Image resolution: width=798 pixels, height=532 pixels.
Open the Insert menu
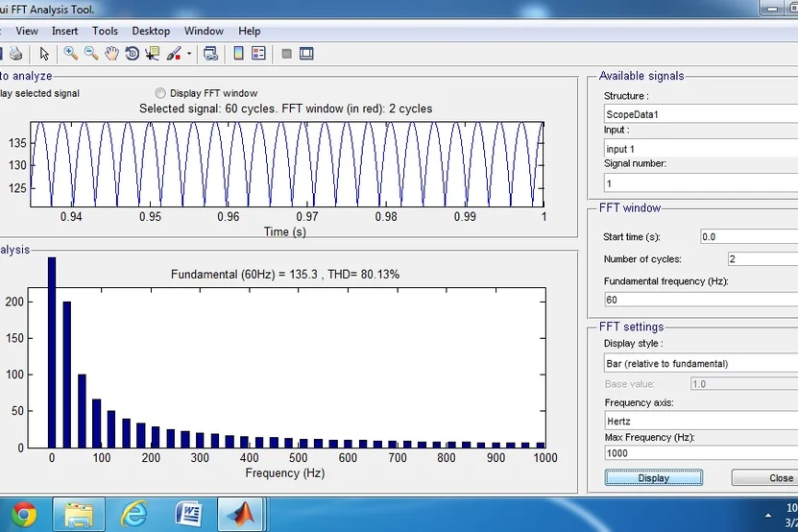click(x=65, y=31)
